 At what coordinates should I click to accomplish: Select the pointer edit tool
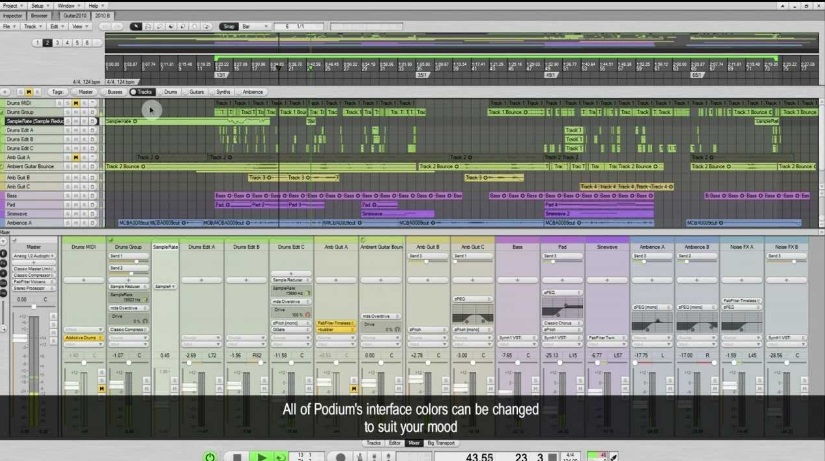pyautogui.click(x=136, y=26)
